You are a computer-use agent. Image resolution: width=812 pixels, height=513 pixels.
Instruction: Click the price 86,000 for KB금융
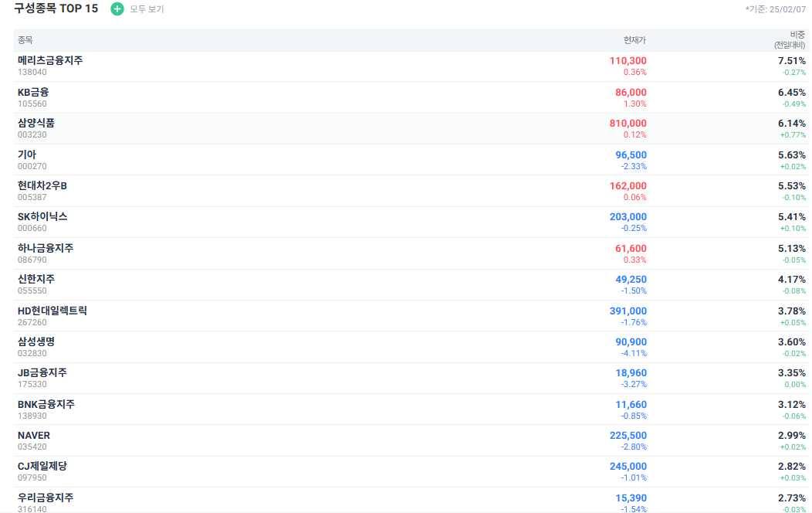click(x=631, y=92)
